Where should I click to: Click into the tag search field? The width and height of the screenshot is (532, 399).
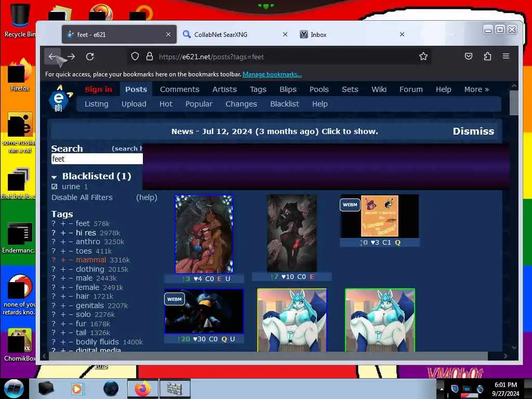97,159
